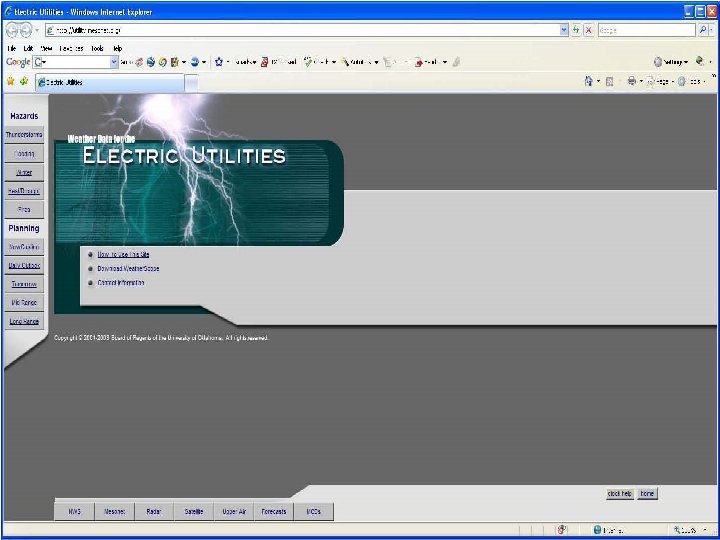This screenshot has width=720, height=540.
Task: Click the Long Range planning button
Action: point(24,321)
